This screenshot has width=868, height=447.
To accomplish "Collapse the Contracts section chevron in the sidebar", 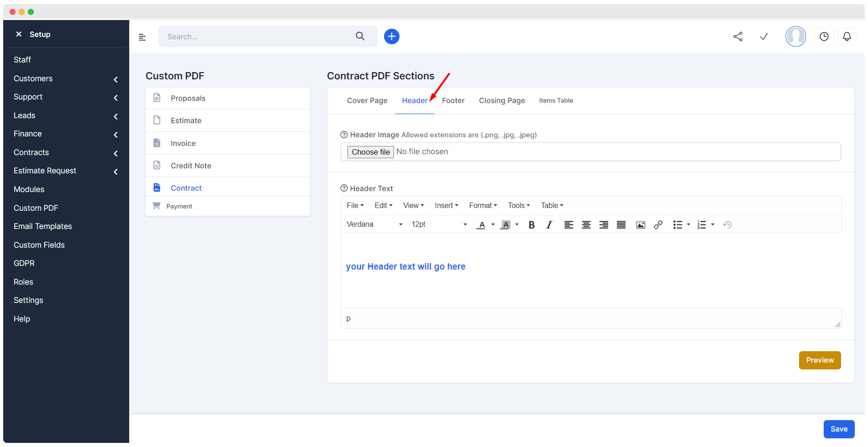I will tap(116, 153).
